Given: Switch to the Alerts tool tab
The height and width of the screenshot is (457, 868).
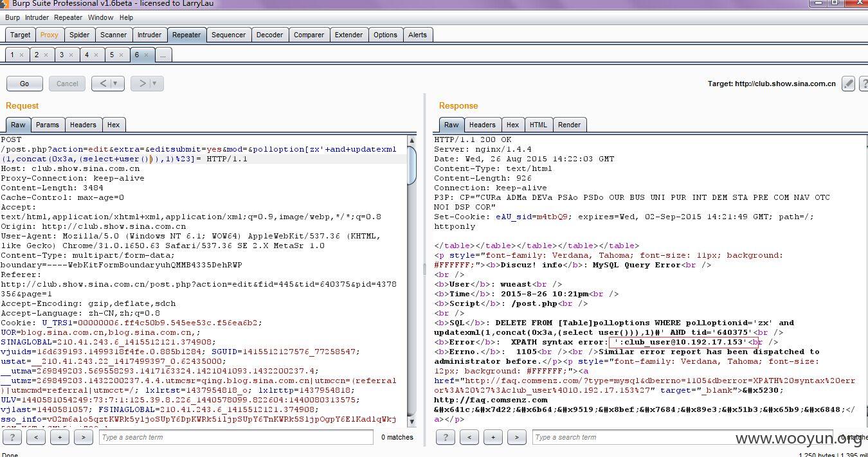Looking at the screenshot, I should tap(417, 35).
